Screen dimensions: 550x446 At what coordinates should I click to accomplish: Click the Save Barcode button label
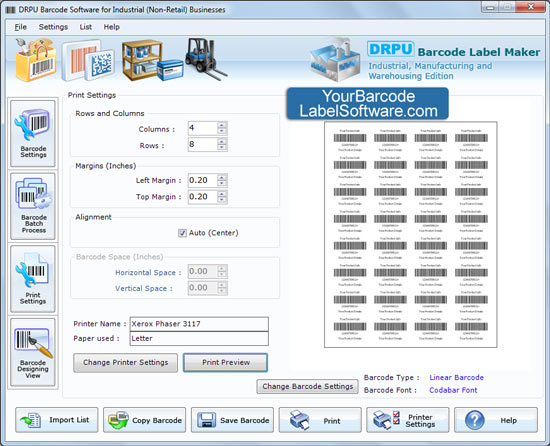pos(244,420)
